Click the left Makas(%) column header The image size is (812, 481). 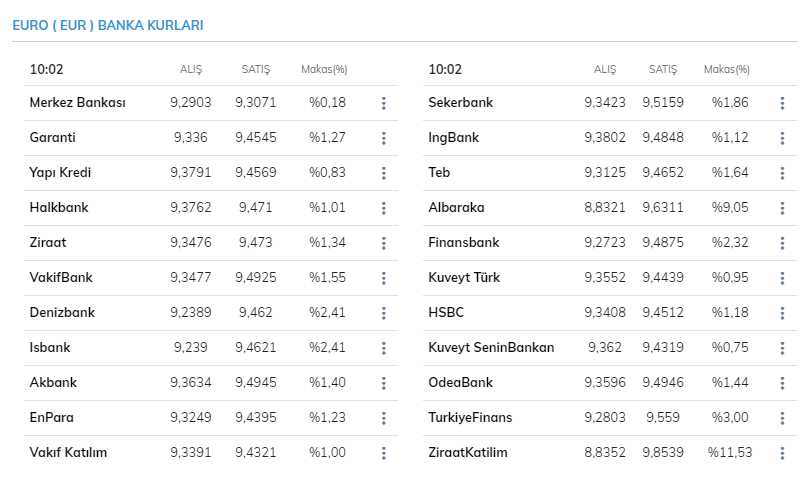[324, 69]
